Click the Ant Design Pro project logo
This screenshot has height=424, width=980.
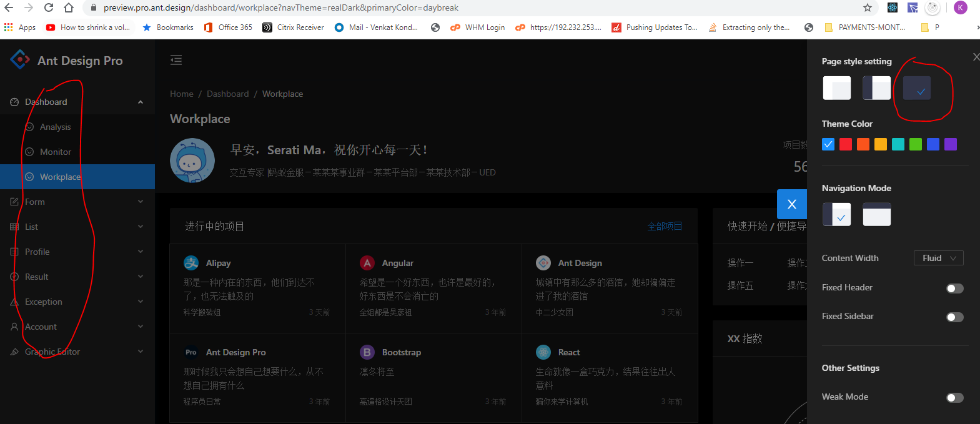click(191, 352)
